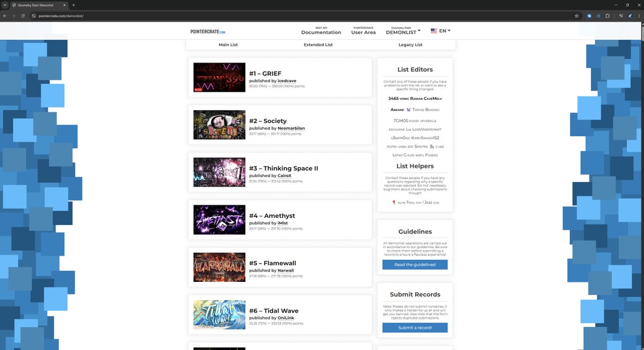Screen dimensions: 644x350
Task: Click the Submit Records heading
Action: [415, 295]
